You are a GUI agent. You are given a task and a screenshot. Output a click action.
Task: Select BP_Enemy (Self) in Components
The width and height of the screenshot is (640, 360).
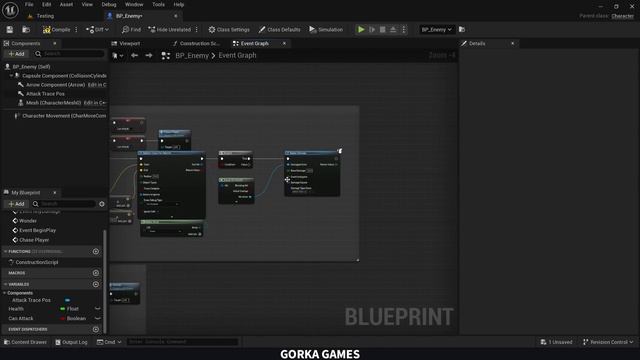coord(31,67)
